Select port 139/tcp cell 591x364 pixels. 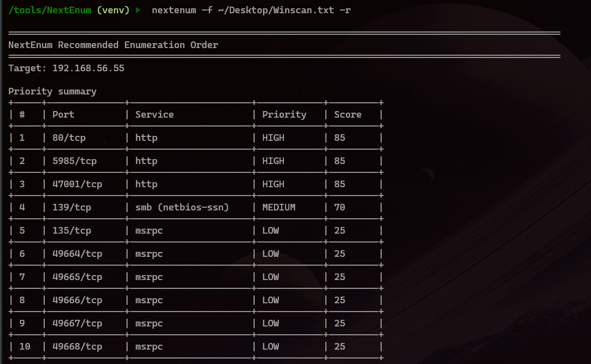[72, 207]
